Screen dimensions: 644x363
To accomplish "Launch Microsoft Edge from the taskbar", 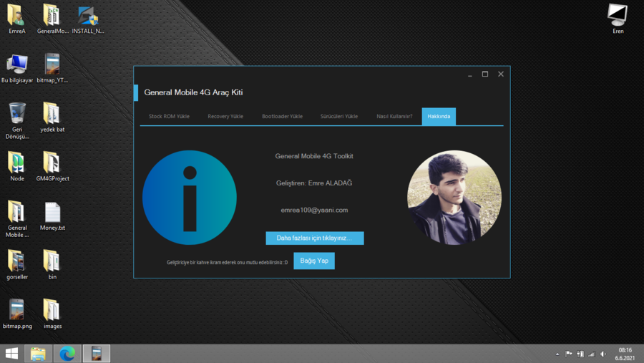I will pyautogui.click(x=67, y=354).
